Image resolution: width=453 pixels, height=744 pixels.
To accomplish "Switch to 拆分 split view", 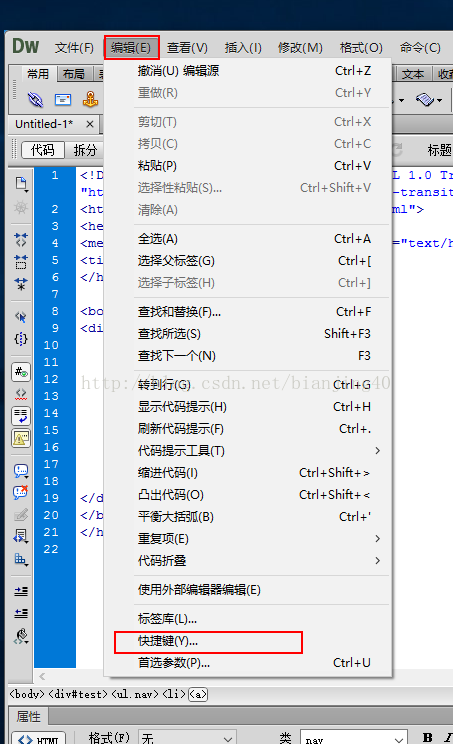I will 85,150.
